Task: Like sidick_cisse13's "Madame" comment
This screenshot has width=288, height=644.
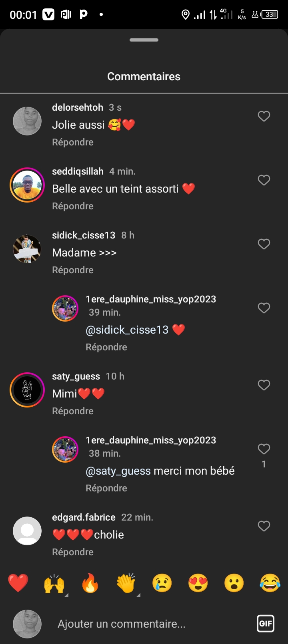Action: 264,244
